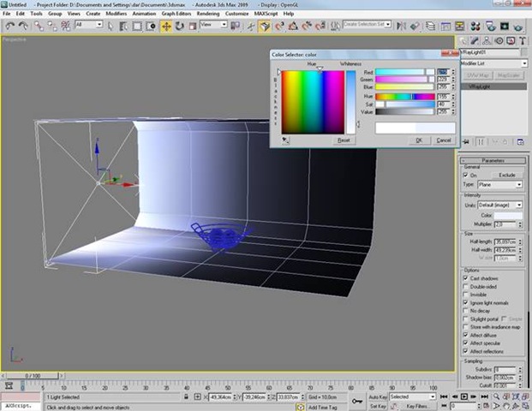Open the intensity Units dropdown

(x=500, y=205)
